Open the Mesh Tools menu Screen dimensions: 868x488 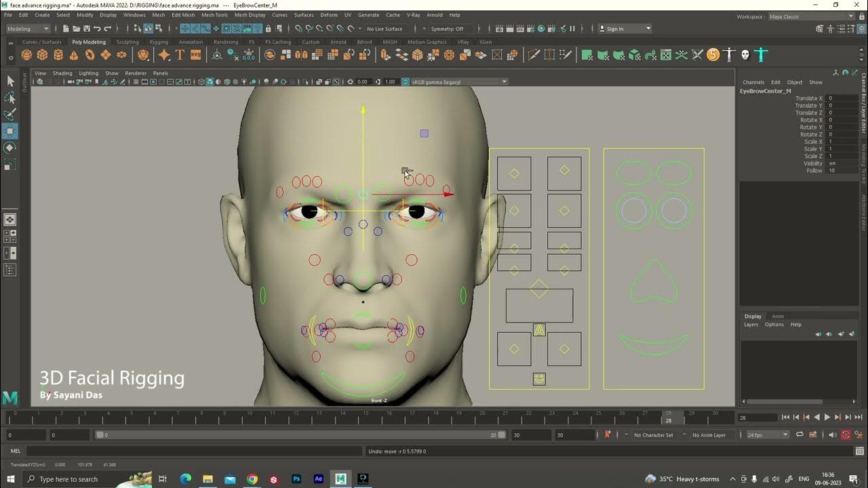point(214,15)
